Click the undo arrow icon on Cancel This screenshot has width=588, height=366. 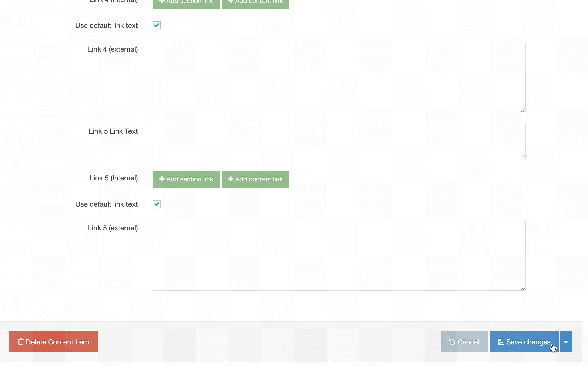[x=452, y=342]
